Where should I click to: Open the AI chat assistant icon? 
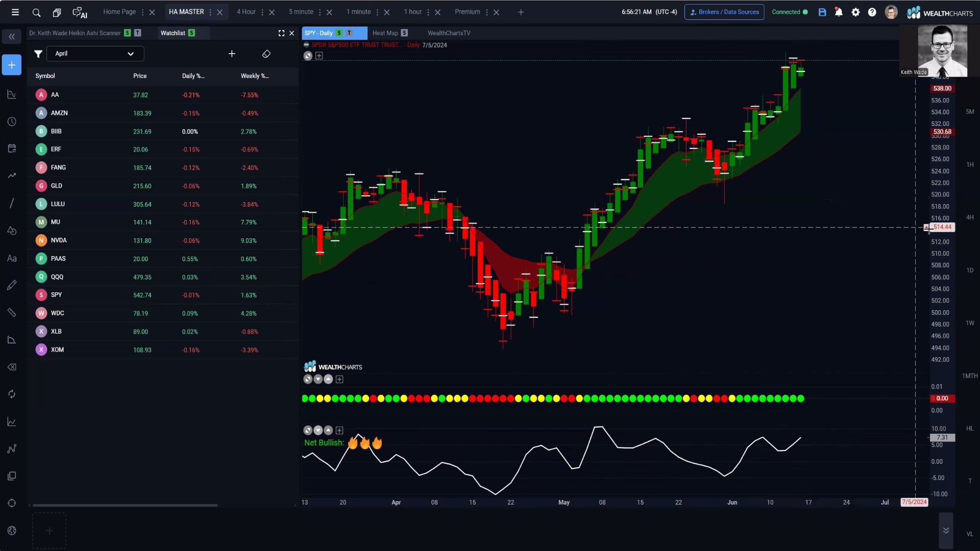(x=80, y=12)
